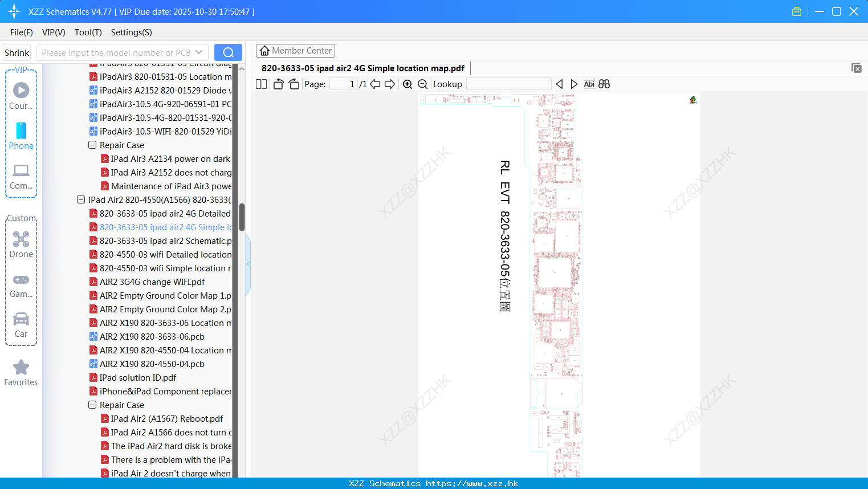Click the XZZ Schematics star logo
The height and width of the screenshot is (489, 868).
point(14,11)
